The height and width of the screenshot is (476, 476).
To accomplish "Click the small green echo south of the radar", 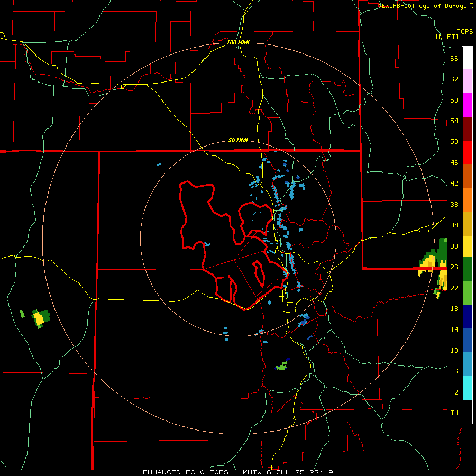I will click(282, 365).
